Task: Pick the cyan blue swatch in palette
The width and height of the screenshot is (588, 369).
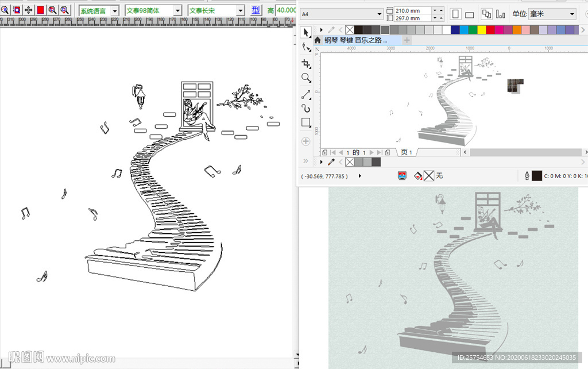Action: (464, 30)
